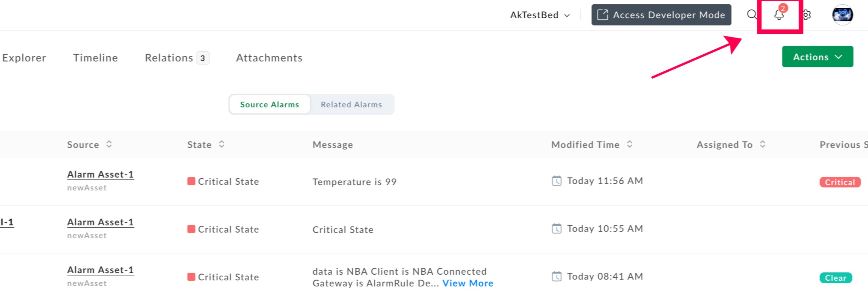Switch to Source Alarms toggle

tap(269, 104)
